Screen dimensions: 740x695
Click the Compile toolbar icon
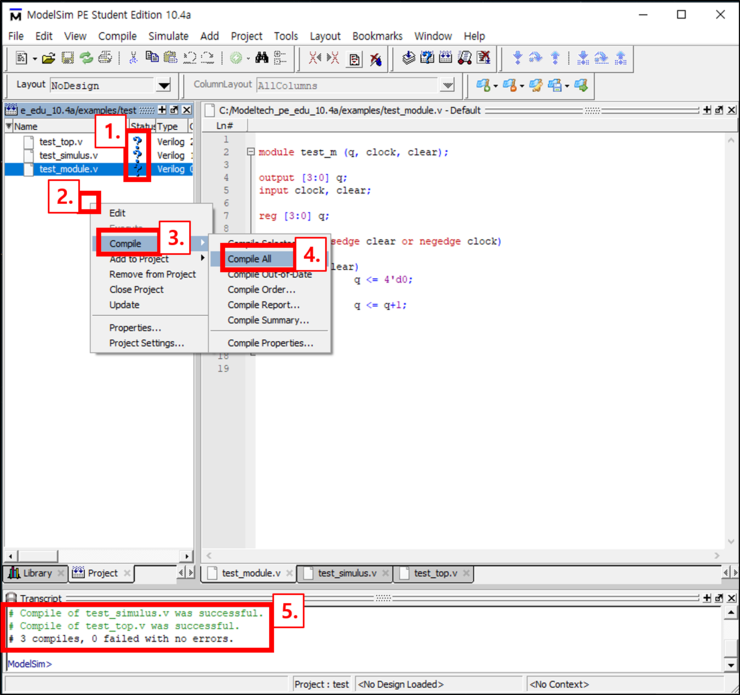tap(409, 58)
